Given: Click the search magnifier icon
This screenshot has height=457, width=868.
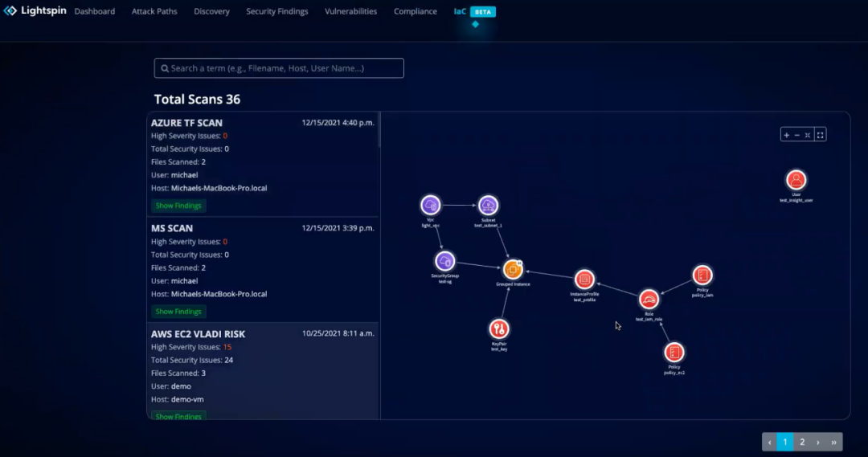Looking at the screenshot, I should [x=165, y=68].
